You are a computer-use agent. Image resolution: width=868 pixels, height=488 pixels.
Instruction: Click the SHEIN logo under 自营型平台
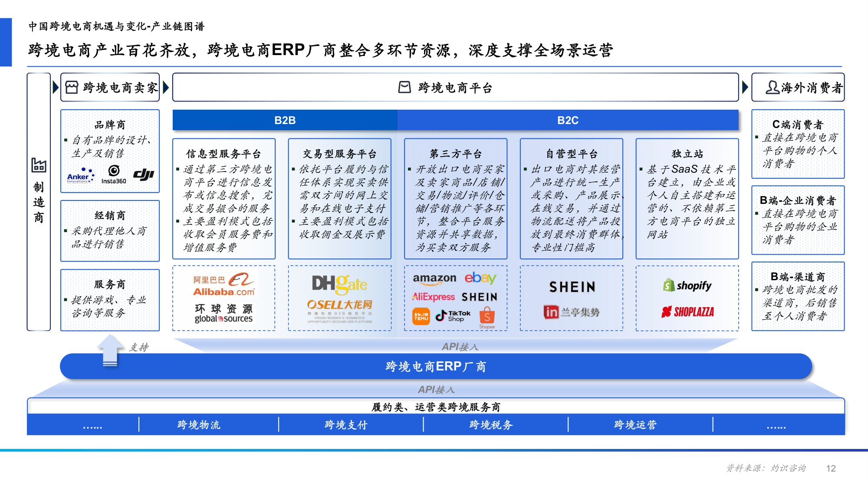click(572, 287)
